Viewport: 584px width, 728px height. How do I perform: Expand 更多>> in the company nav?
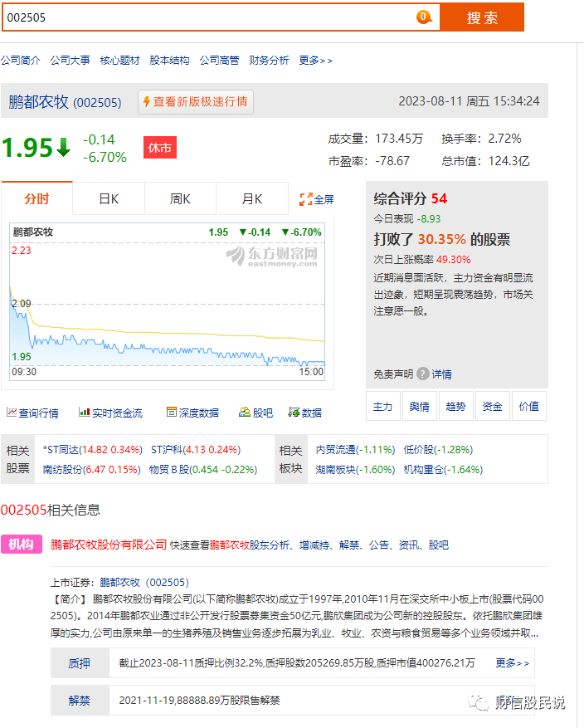coord(315,61)
